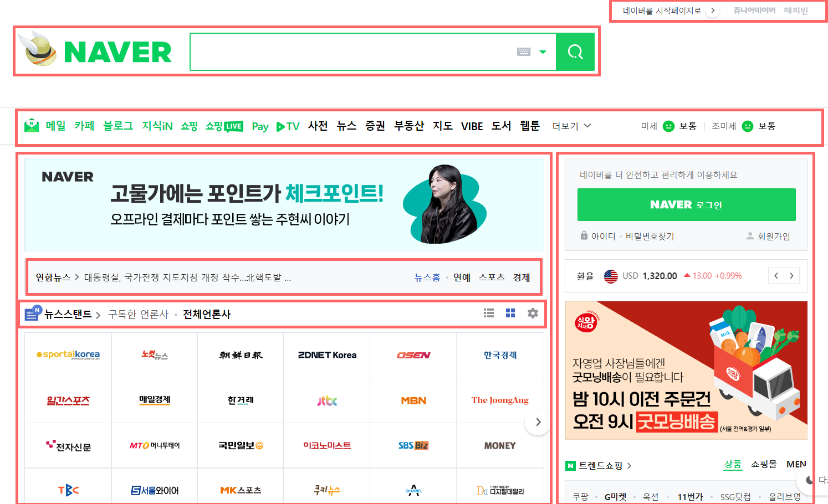
Task: Open 전자신문 publisher logo
Action: (68, 445)
